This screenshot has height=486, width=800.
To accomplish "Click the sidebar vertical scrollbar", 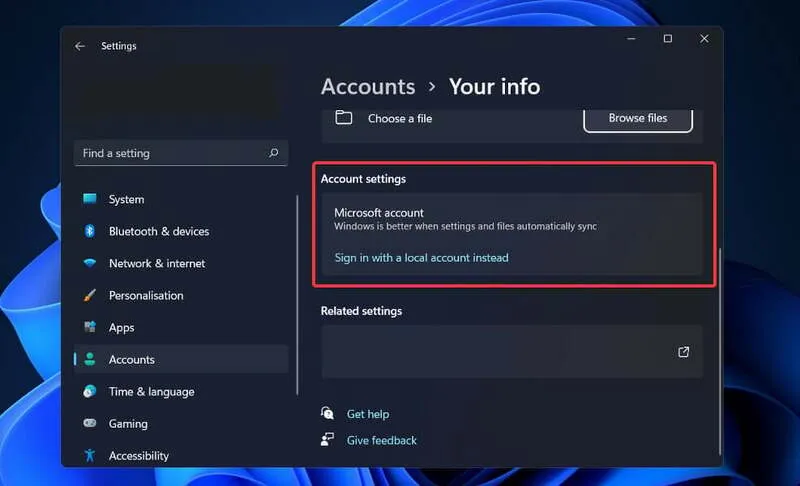I will point(297,295).
